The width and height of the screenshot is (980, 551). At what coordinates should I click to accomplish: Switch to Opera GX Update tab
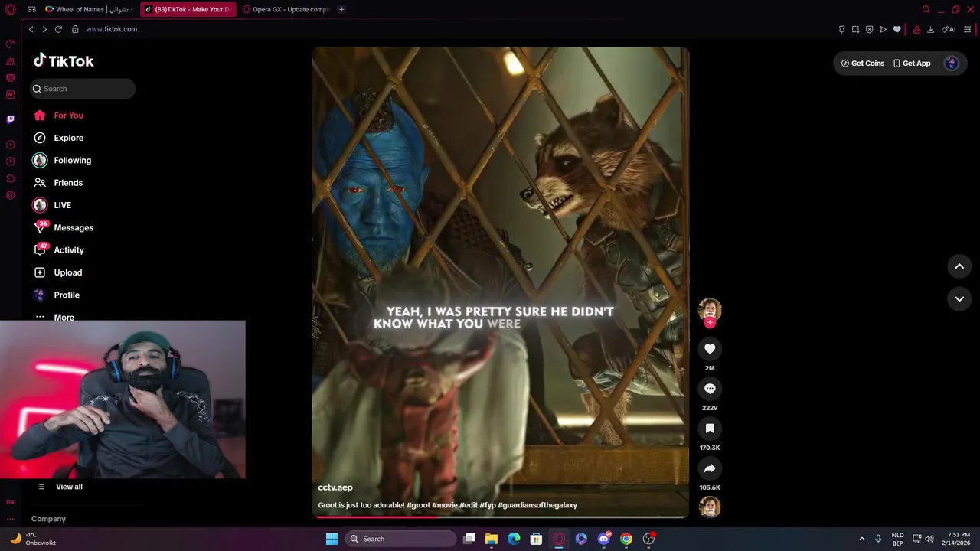(286, 9)
